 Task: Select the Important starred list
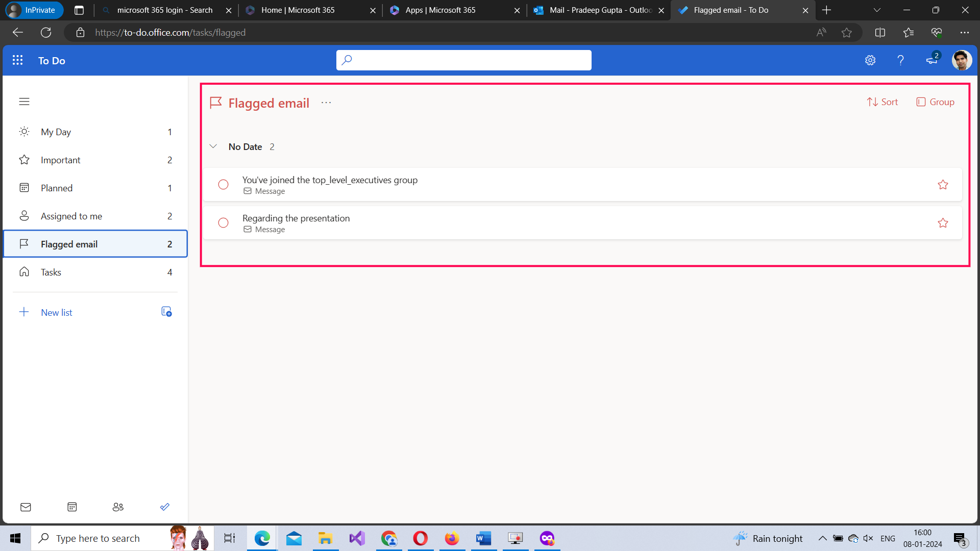pos(60,160)
